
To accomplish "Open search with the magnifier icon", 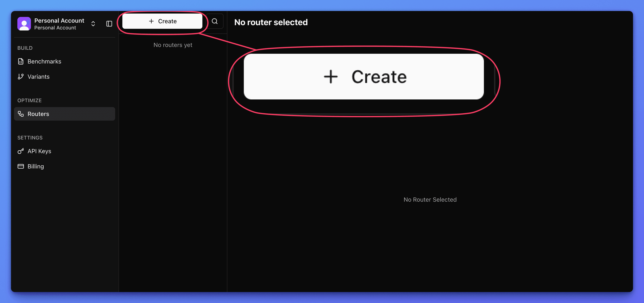I will 215,21.
